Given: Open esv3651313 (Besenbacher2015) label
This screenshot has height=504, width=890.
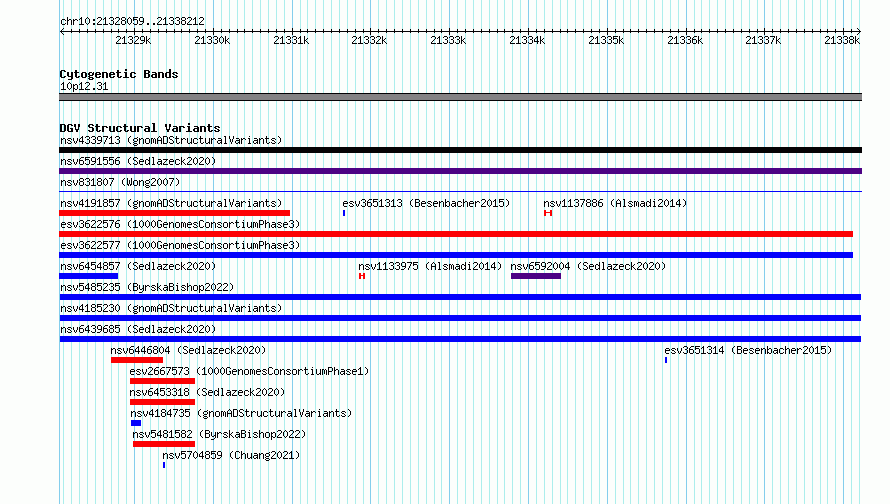Looking at the screenshot, I should (426, 203).
